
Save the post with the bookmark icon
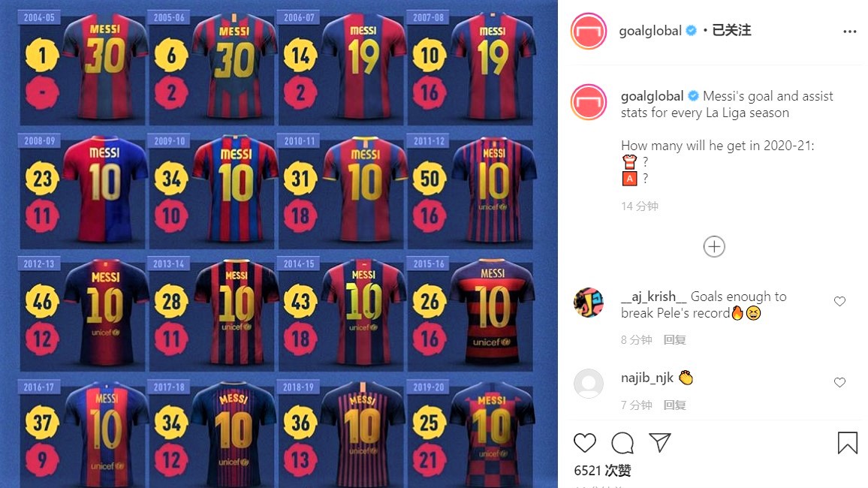point(847,443)
